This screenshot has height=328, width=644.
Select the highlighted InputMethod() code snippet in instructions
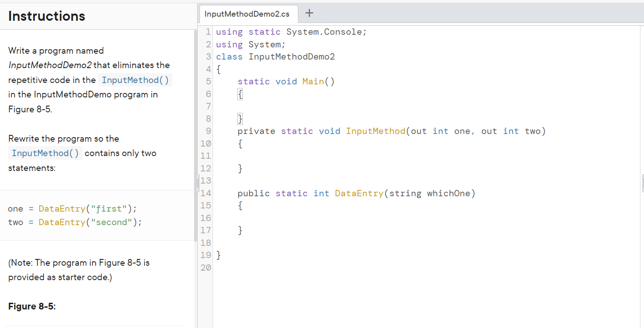[135, 80]
